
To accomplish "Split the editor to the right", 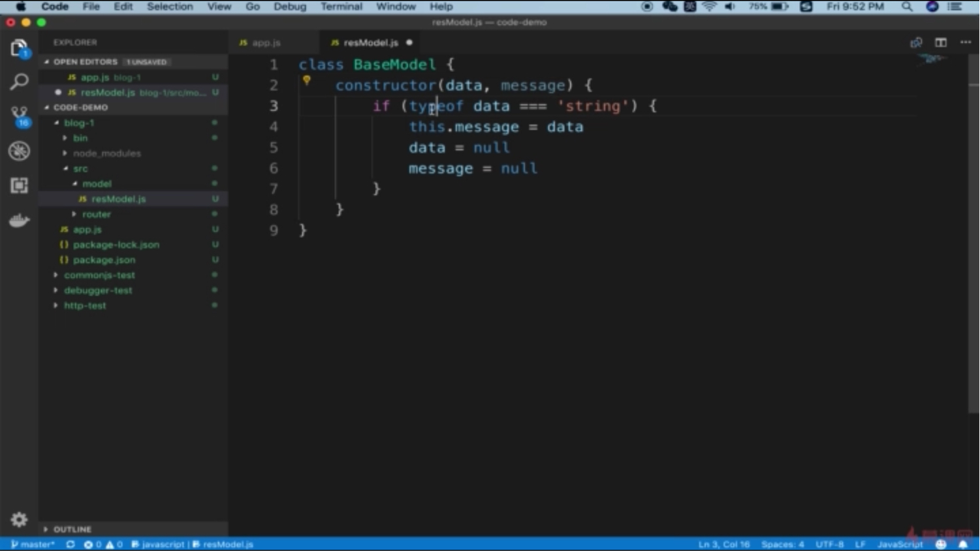I will pos(941,42).
